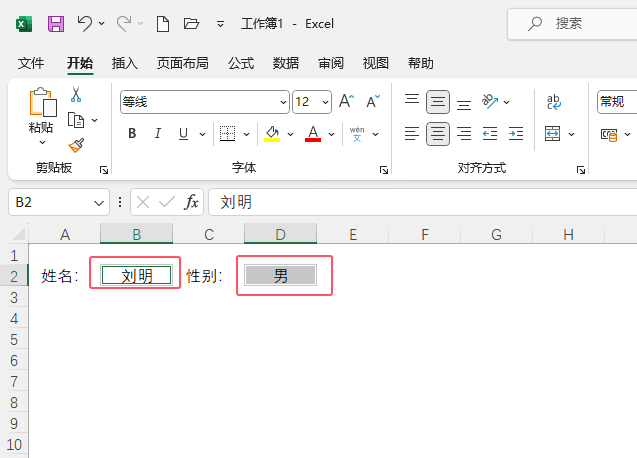The width and height of the screenshot is (637, 458).
Task: Align text right
Action: pyautogui.click(x=464, y=134)
